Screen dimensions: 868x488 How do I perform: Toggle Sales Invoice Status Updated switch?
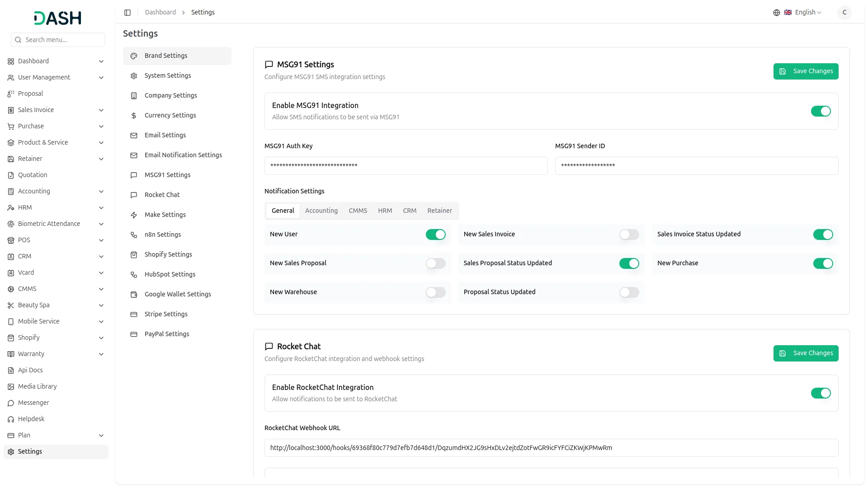click(x=823, y=235)
